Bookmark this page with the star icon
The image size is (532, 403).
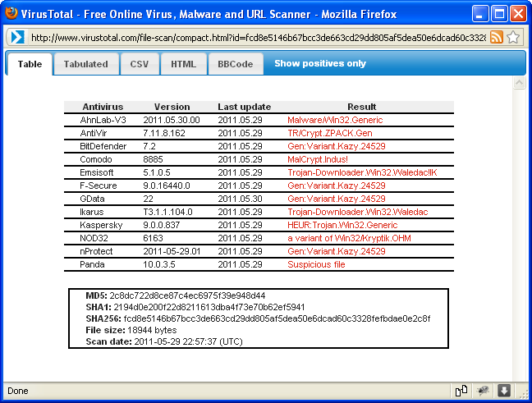coord(513,37)
